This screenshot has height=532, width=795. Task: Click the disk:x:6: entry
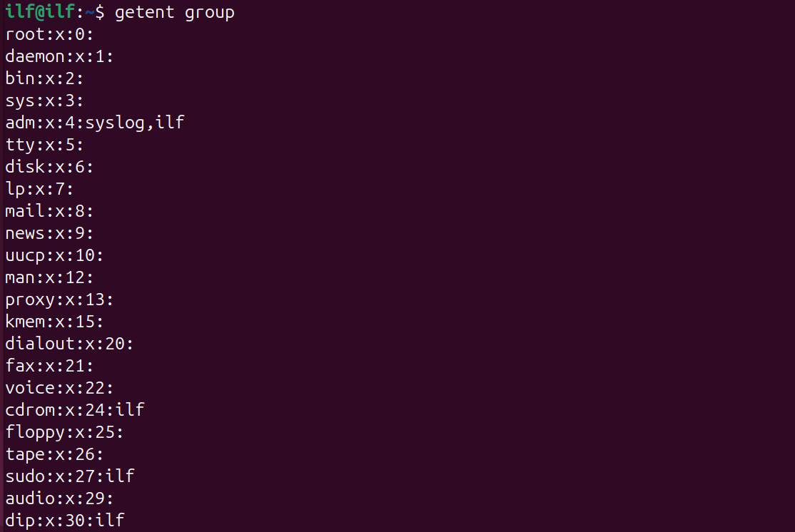click(x=49, y=167)
